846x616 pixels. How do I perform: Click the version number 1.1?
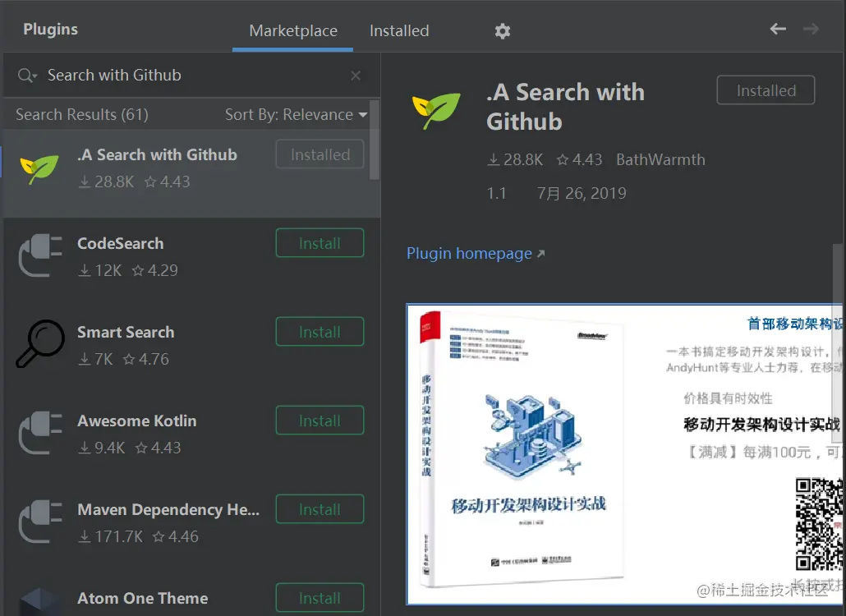point(496,193)
